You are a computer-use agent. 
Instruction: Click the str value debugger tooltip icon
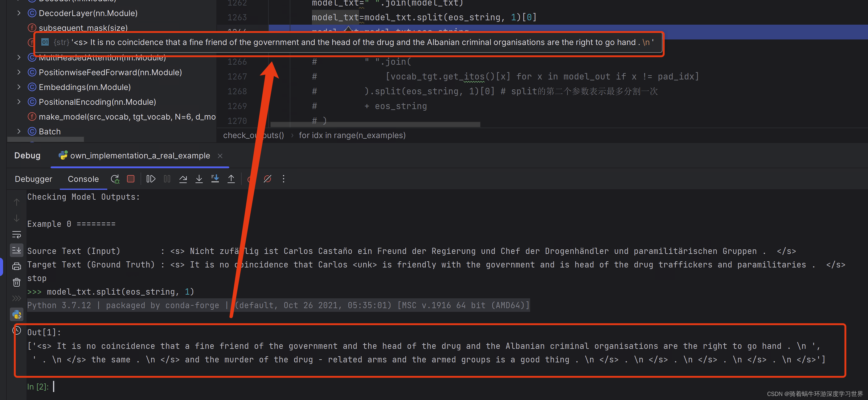click(45, 42)
